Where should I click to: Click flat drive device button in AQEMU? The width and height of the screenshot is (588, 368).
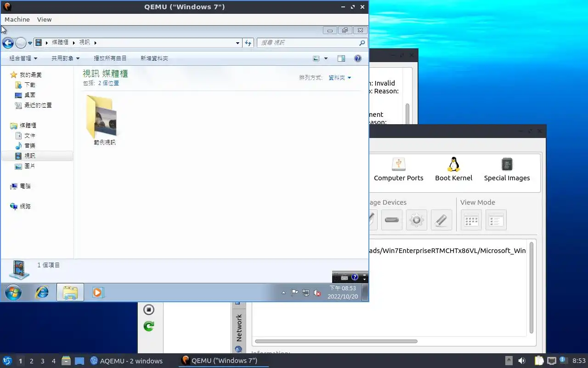point(392,220)
